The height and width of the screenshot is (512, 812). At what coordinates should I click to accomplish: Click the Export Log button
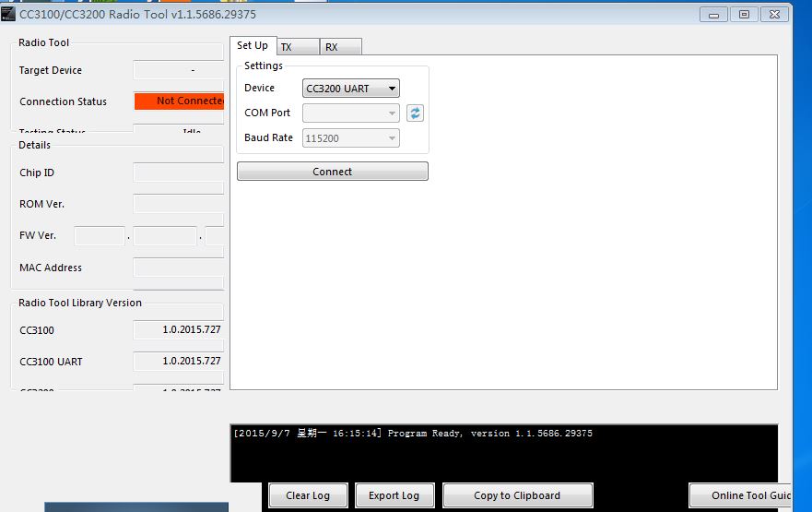[394, 495]
